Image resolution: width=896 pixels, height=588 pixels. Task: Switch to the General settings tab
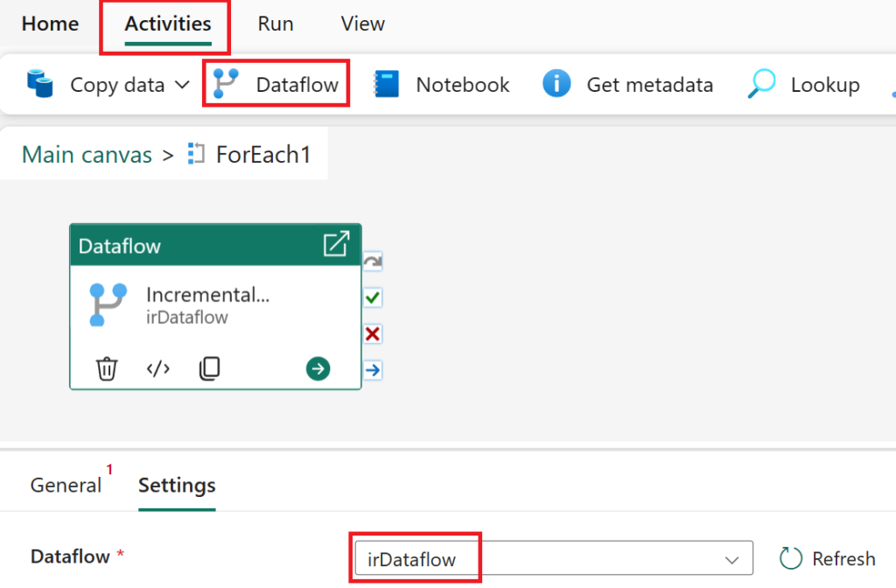[x=66, y=485]
